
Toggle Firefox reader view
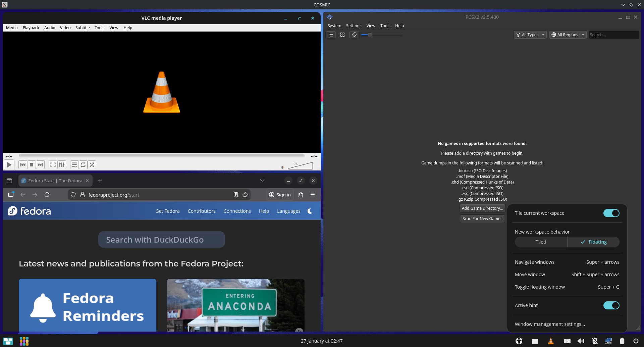pos(236,195)
